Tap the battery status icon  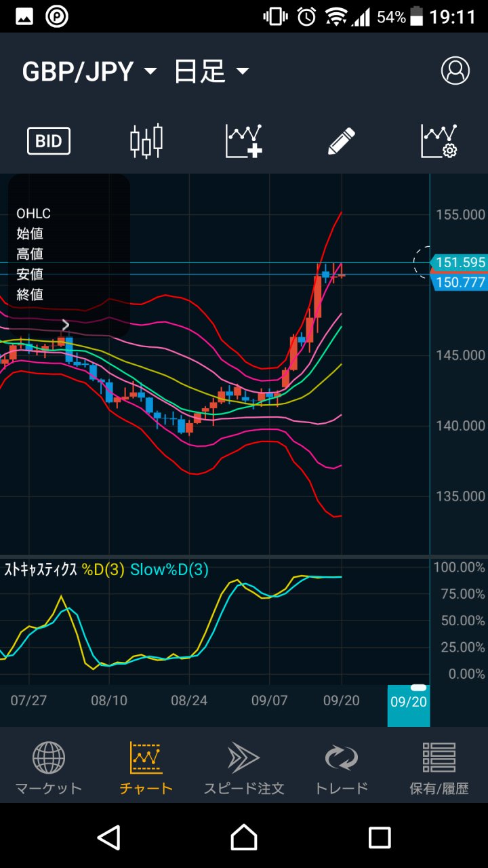418,17
